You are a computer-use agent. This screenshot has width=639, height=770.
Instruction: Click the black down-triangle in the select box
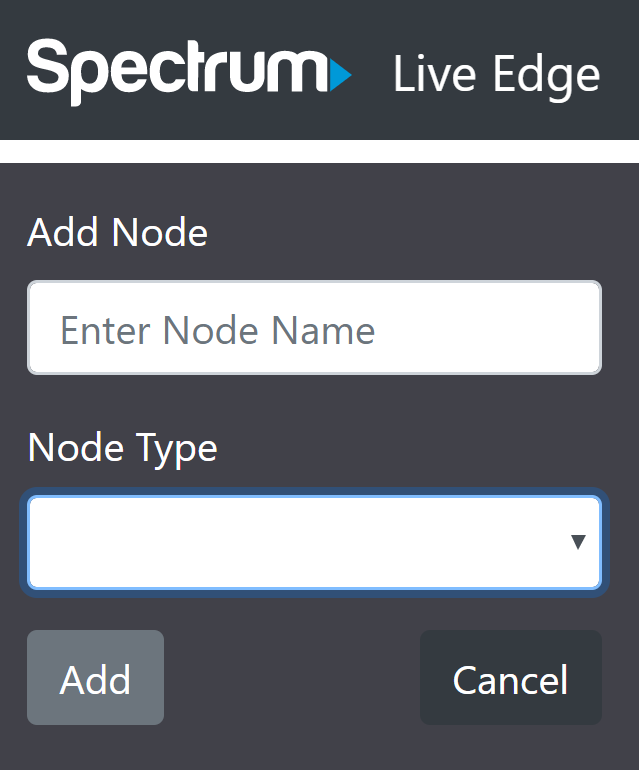pos(578,542)
